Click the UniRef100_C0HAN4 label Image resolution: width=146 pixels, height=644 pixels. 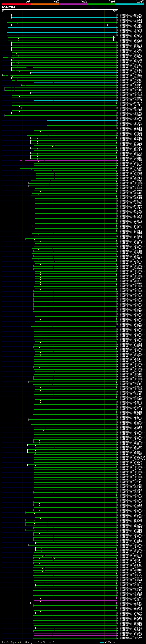click(131, 251)
